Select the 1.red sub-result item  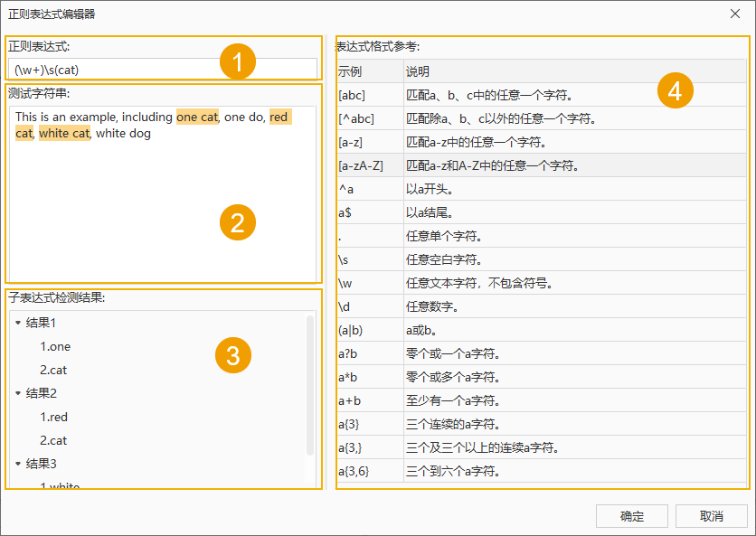point(54,418)
